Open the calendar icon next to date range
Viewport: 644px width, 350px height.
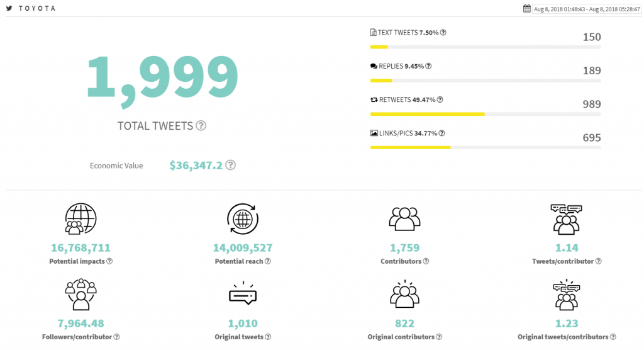point(527,8)
